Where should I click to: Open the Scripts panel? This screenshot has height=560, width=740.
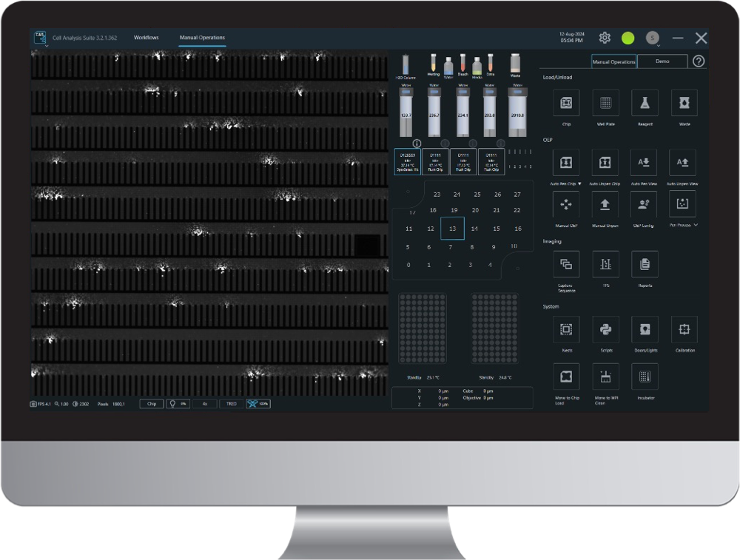click(605, 329)
